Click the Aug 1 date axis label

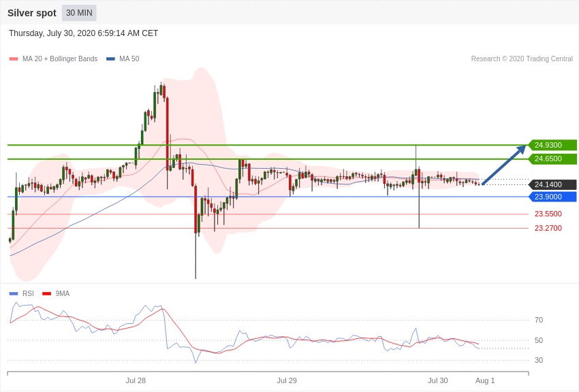(x=485, y=380)
